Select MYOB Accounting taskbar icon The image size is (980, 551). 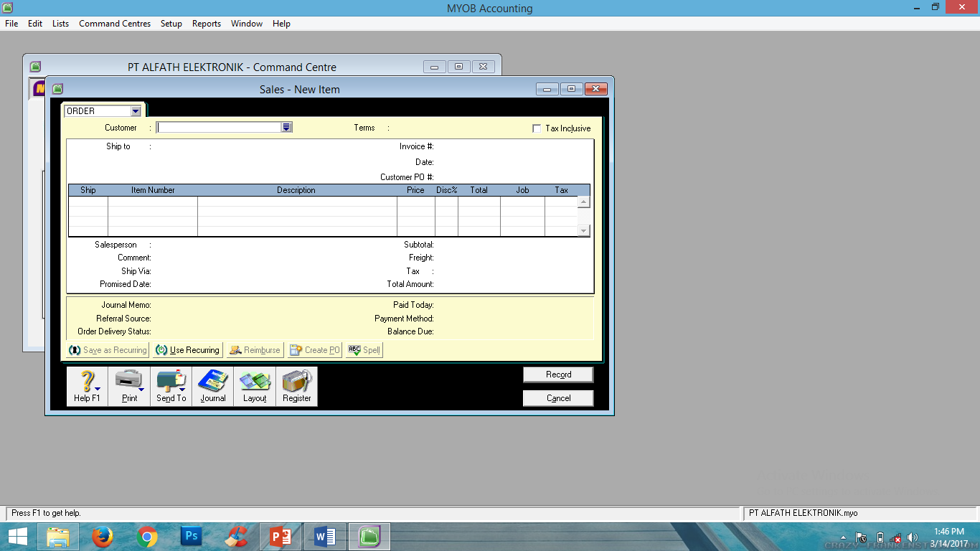pyautogui.click(x=369, y=537)
